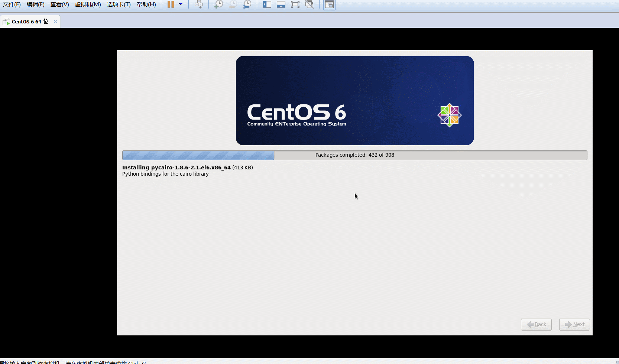Click 'Packages completed: 432 of 908' text
The image size is (619, 364).
pos(355,155)
